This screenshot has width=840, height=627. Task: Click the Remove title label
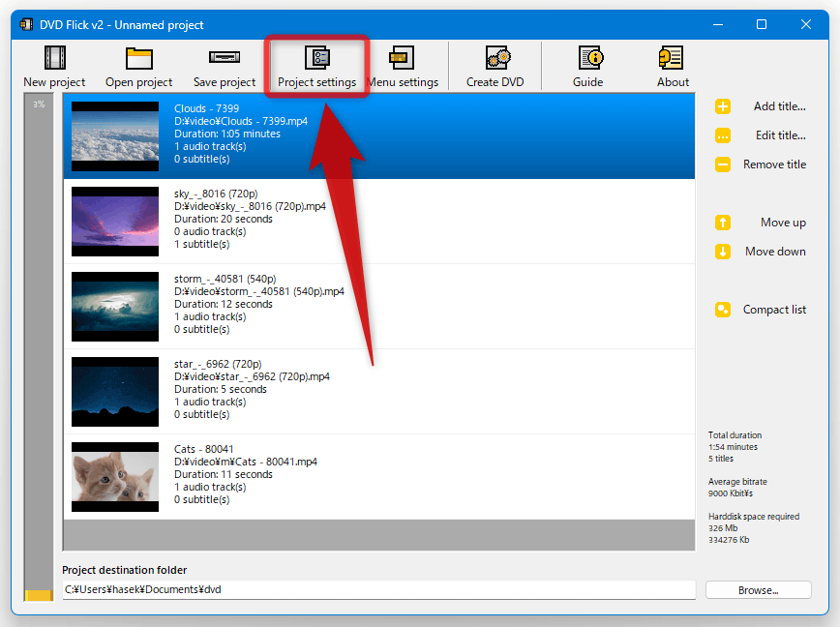(774, 164)
